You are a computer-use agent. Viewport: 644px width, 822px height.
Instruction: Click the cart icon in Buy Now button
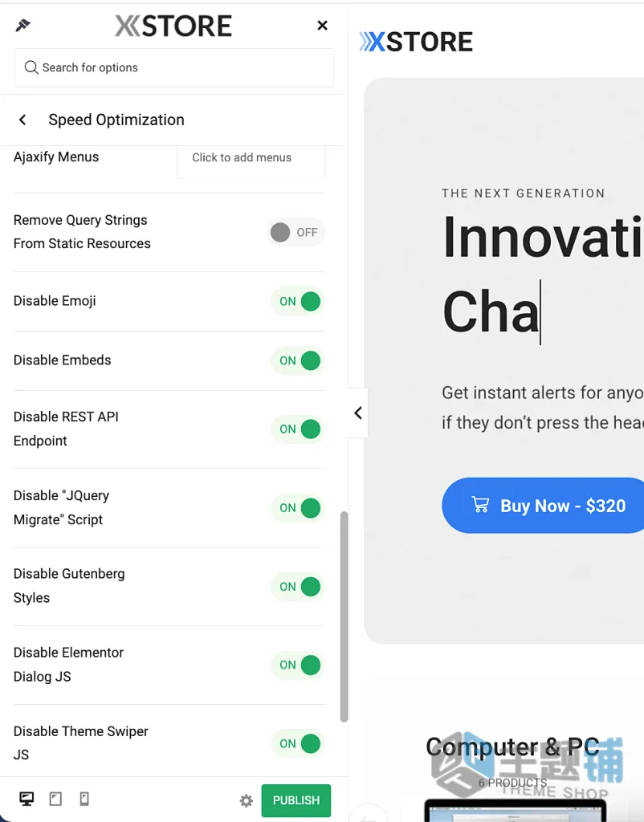[x=480, y=505]
